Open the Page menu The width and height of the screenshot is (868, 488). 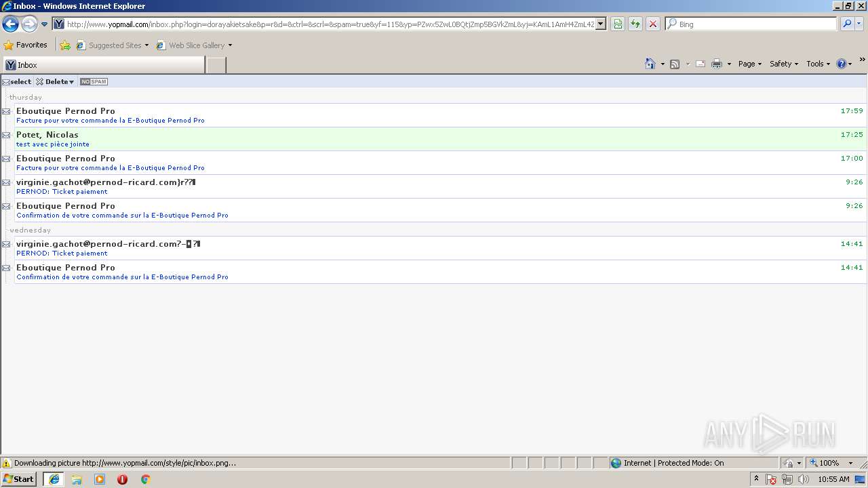click(749, 64)
